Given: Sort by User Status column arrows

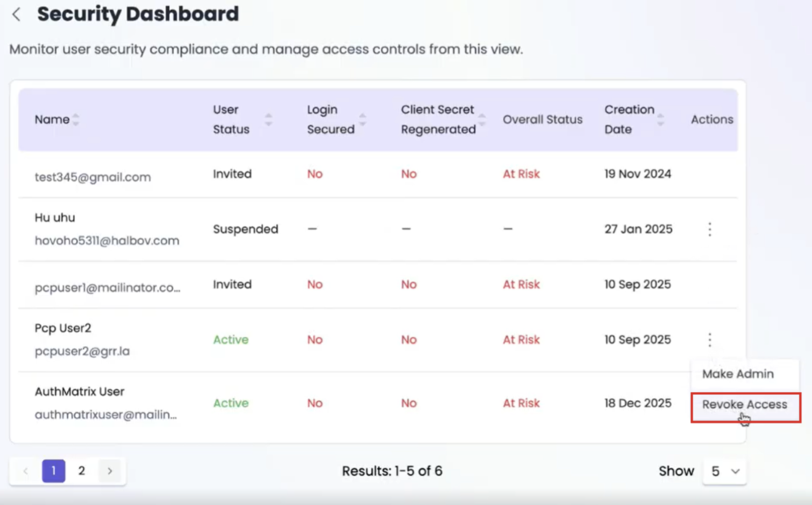Looking at the screenshot, I should click(x=268, y=119).
